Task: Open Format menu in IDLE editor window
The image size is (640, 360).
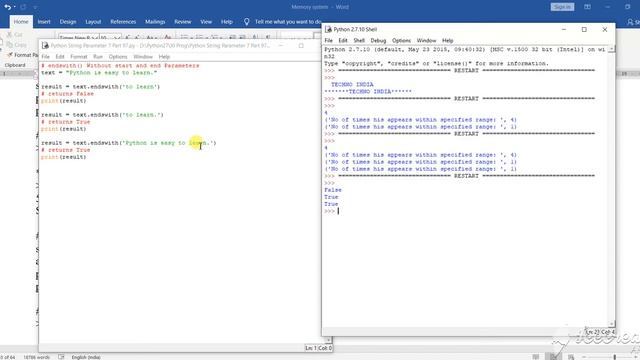Action: pos(79,57)
